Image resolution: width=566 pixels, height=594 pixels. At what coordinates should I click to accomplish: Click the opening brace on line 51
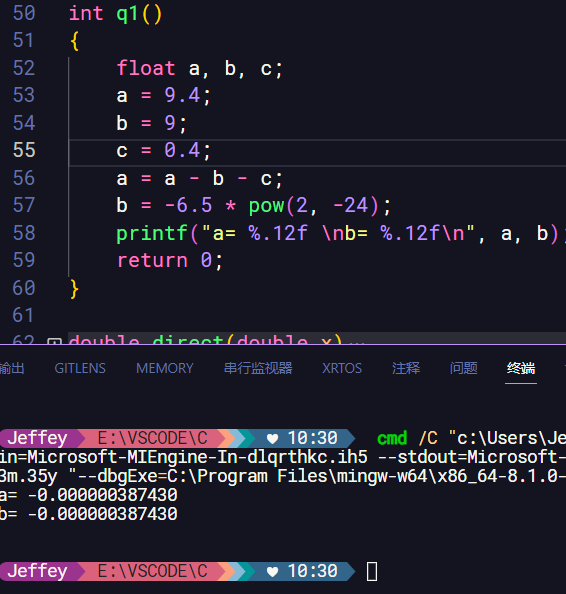pyautogui.click(x=74, y=41)
